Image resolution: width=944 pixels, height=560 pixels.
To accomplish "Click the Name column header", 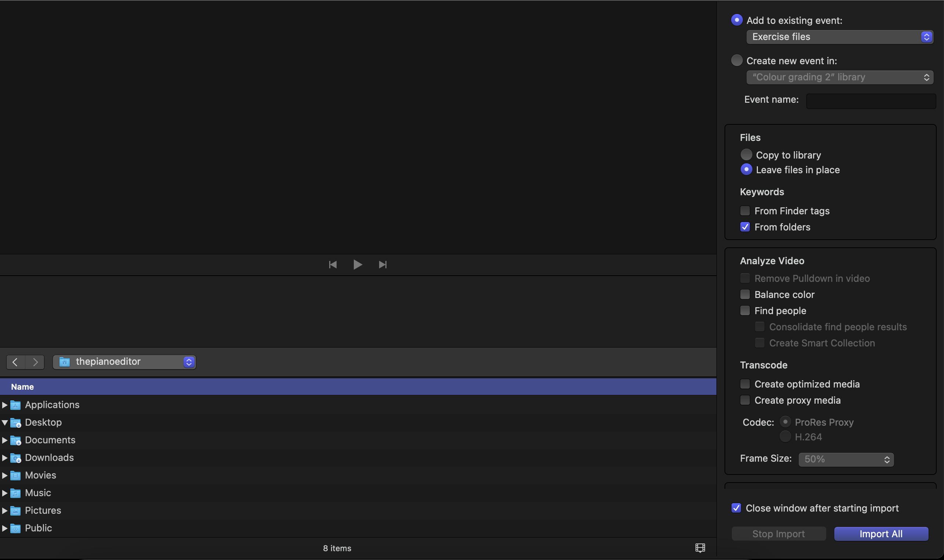I will coord(23,387).
